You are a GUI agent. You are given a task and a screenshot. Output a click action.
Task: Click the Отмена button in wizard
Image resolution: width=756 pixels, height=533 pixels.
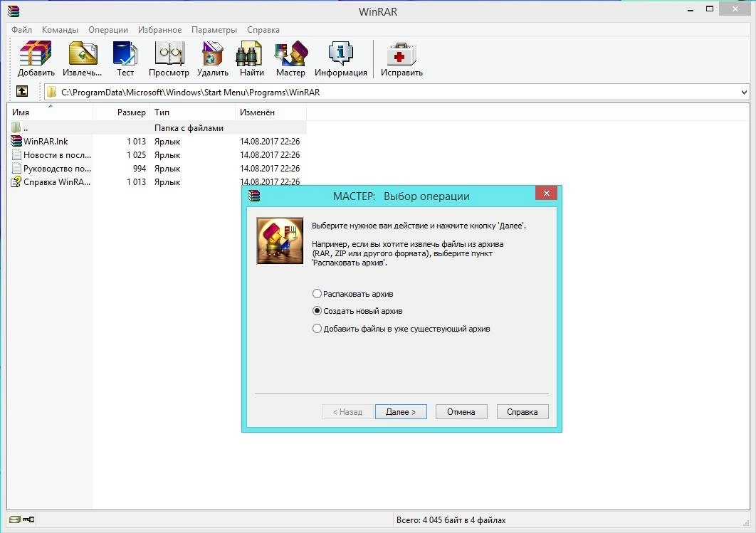tap(461, 411)
